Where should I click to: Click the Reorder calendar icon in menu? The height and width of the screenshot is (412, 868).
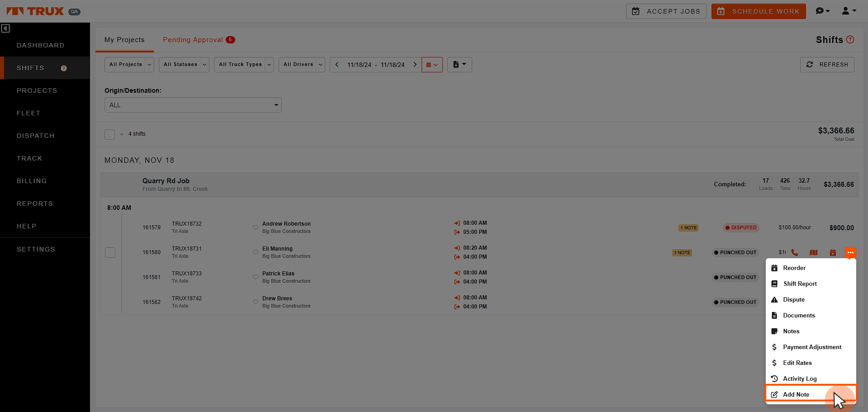pyautogui.click(x=774, y=268)
